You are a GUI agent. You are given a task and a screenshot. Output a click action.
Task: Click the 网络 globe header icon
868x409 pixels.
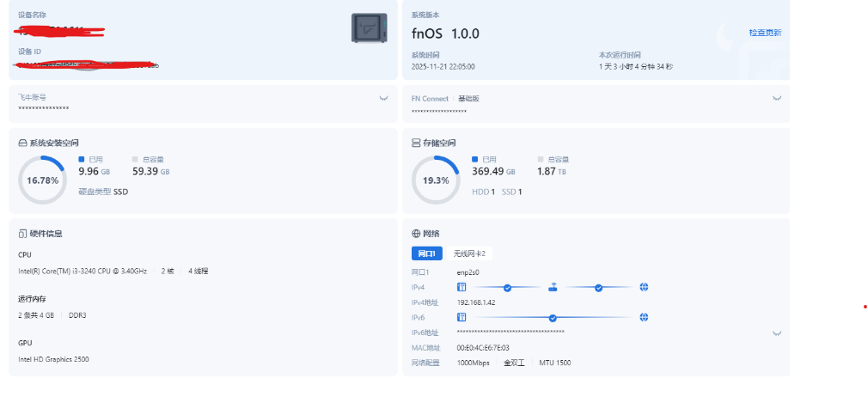[416, 234]
